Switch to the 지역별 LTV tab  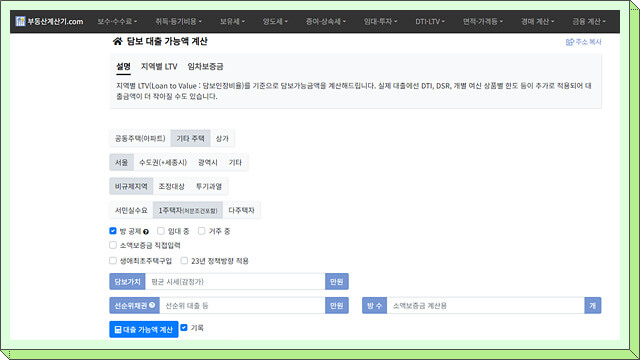[x=159, y=67]
